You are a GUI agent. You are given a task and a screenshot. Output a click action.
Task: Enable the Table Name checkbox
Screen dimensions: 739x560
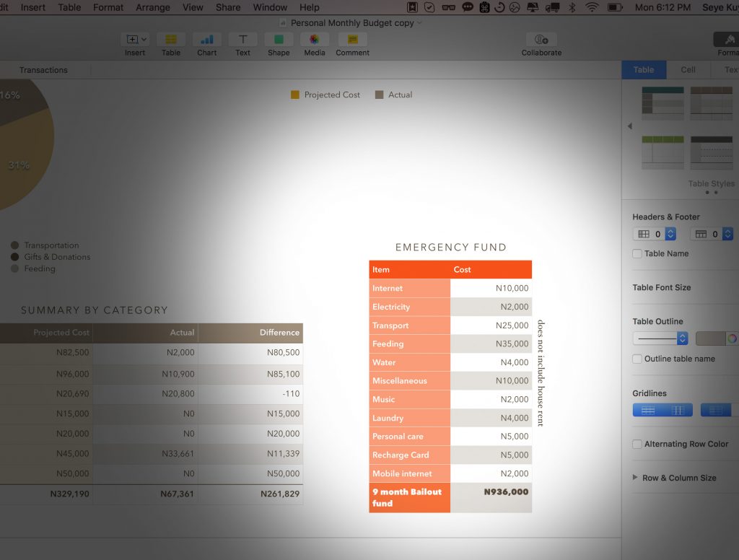pyautogui.click(x=637, y=253)
